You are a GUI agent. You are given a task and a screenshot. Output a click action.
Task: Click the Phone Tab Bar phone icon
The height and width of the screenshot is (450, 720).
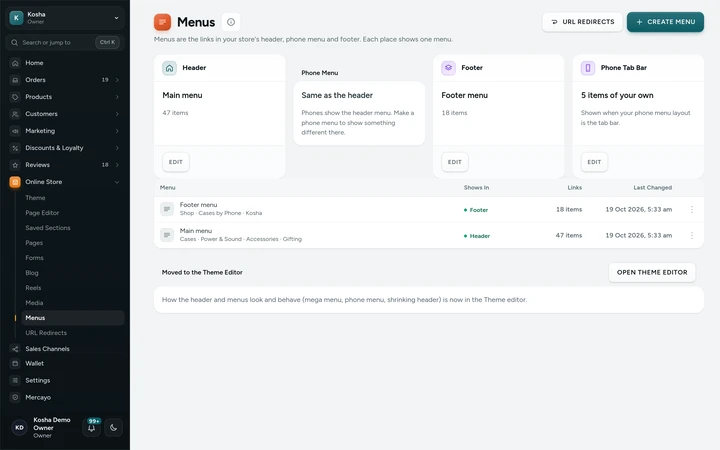588,68
